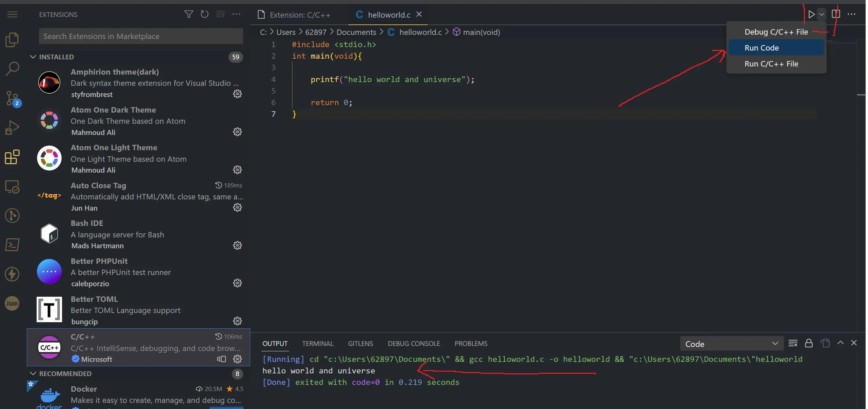
Task: Open the Remote Explorer icon
Action: click(12, 187)
